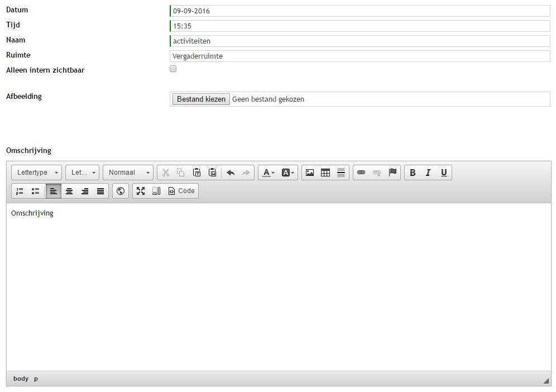Open the Lettertype font dropdown
Screen dimensions: 556x392
click(37, 173)
